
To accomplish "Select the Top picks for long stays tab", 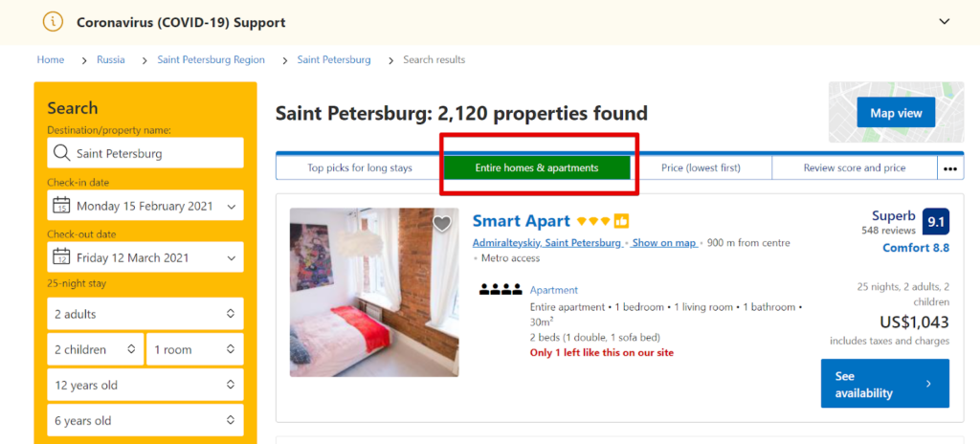I will [x=359, y=167].
